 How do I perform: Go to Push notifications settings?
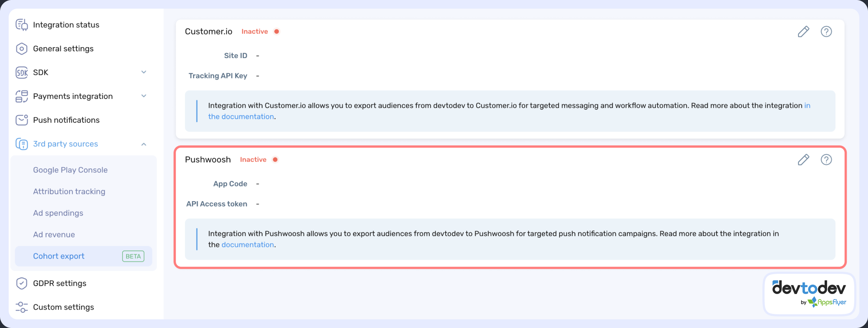point(66,120)
